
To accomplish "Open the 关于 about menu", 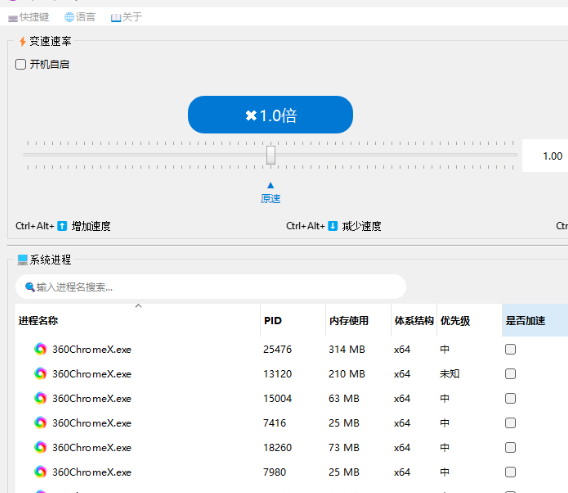I will (126, 17).
